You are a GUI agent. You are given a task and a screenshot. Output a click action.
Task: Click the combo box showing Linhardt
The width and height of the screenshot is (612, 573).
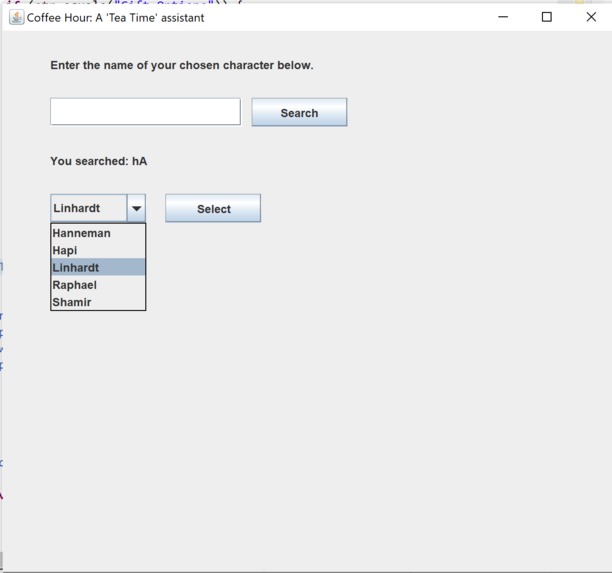(x=98, y=208)
